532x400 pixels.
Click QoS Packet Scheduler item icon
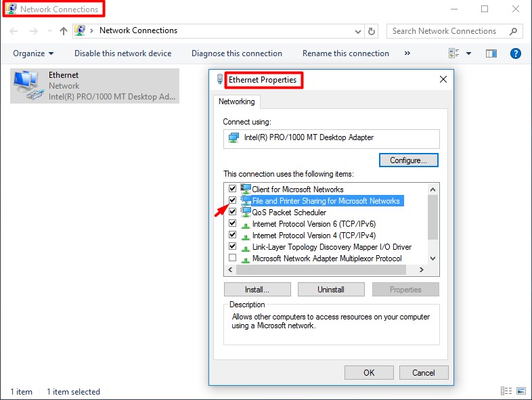(246, 212)
